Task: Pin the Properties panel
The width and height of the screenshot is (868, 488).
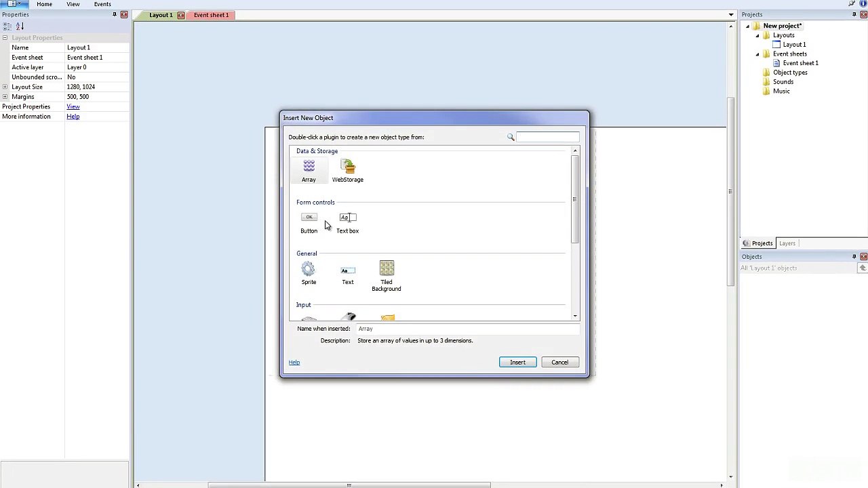Action: tap(114, 14)
